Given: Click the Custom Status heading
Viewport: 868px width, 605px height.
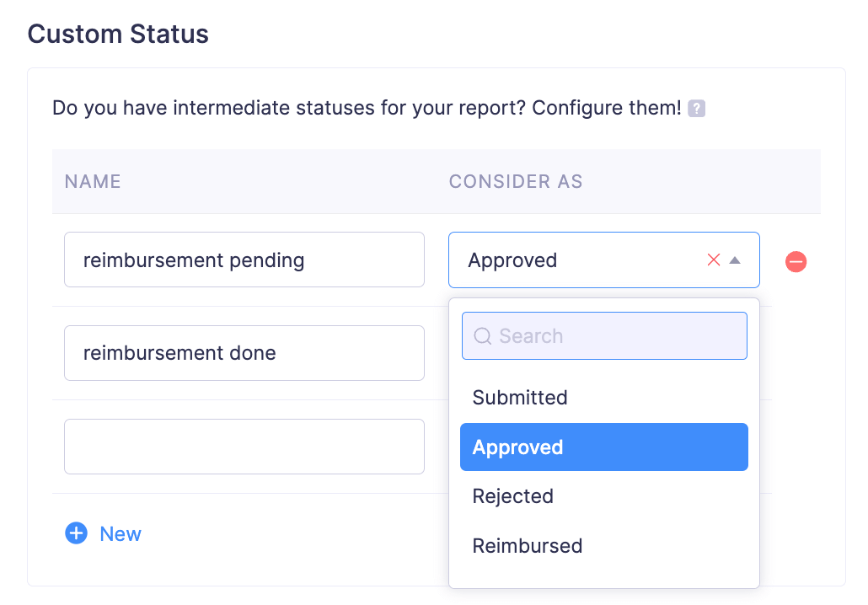Looking at the screenshot, I should tap(118, 34).
